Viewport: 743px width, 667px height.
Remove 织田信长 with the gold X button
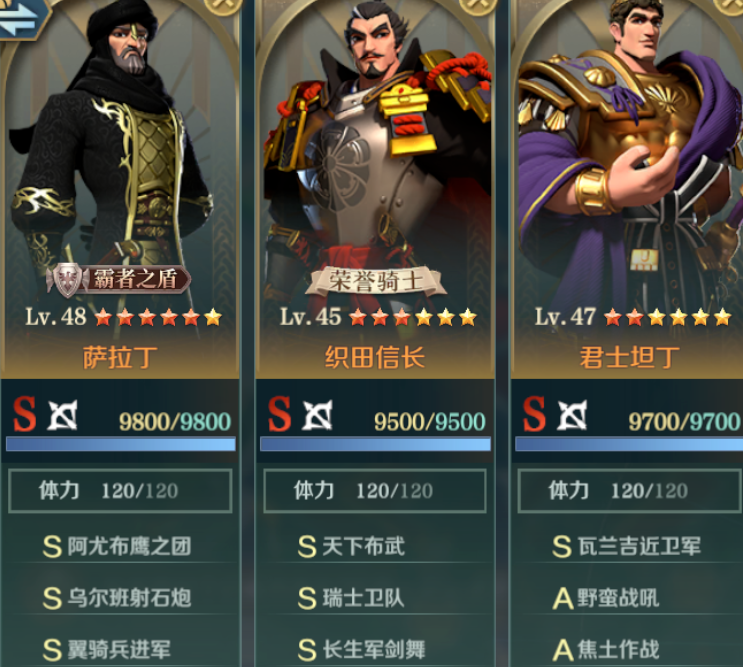[478, 5]
